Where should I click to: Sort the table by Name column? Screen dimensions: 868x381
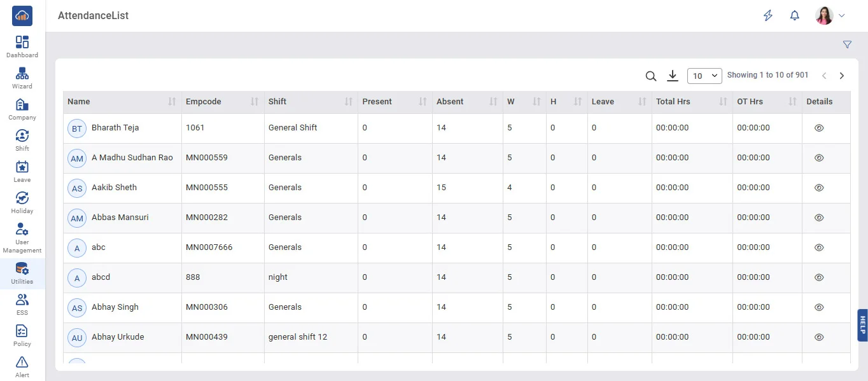(172, 102)
